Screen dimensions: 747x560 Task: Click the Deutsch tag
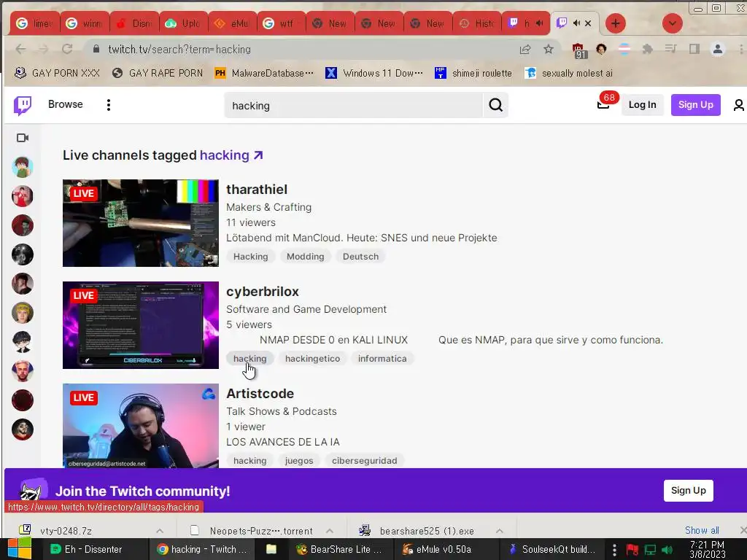[x=360, y=257]
